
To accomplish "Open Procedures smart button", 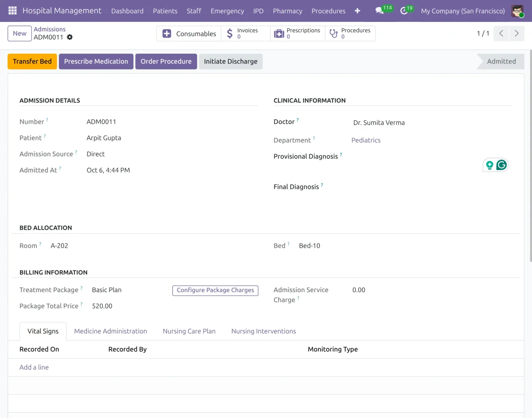I will (350, 34).
